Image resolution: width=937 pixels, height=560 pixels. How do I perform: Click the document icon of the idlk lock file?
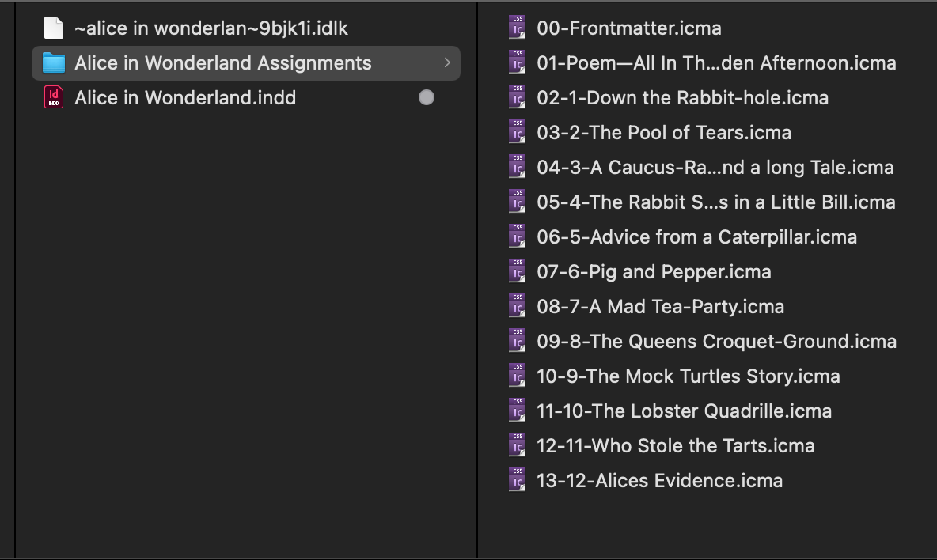52,26
